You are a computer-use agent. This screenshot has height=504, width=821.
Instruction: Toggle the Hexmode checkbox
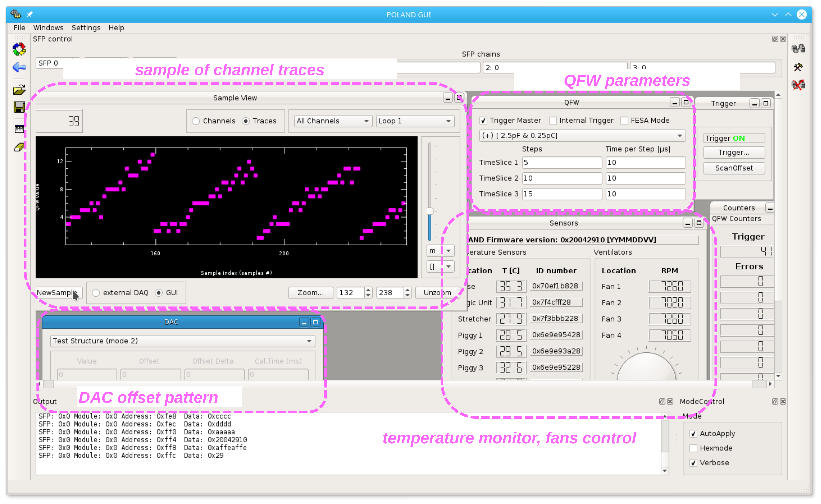click(693, 448)
